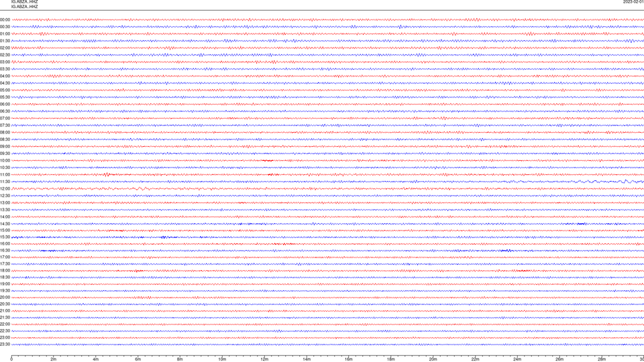Click the 11:00 time label
The height and width of the screenshot is (362, 644).
(x=5, y=175)
